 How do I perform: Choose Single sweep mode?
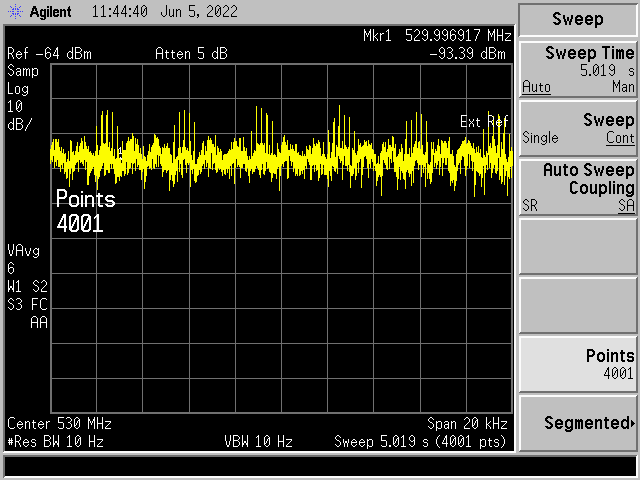540,138
